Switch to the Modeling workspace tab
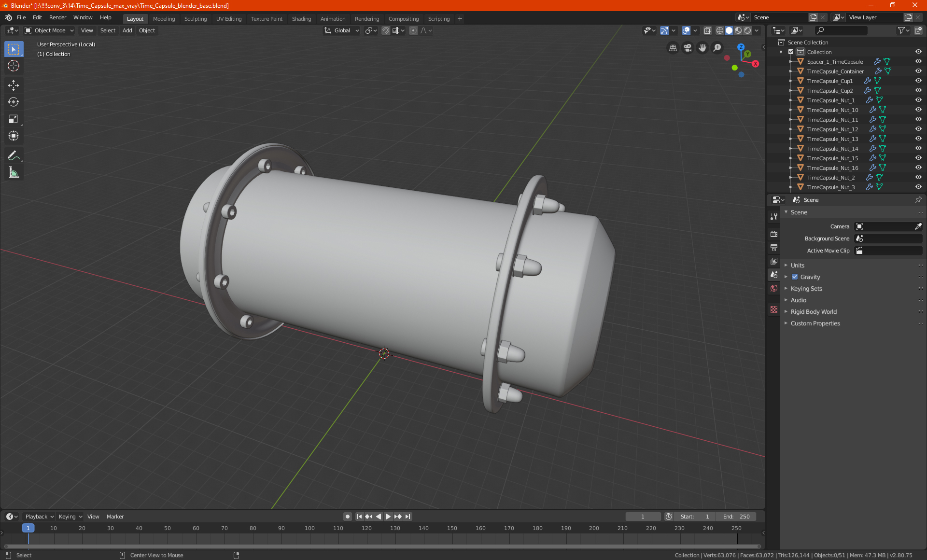Screen dimensions: 927x560 pyautogui.click(x=164, y=19)
